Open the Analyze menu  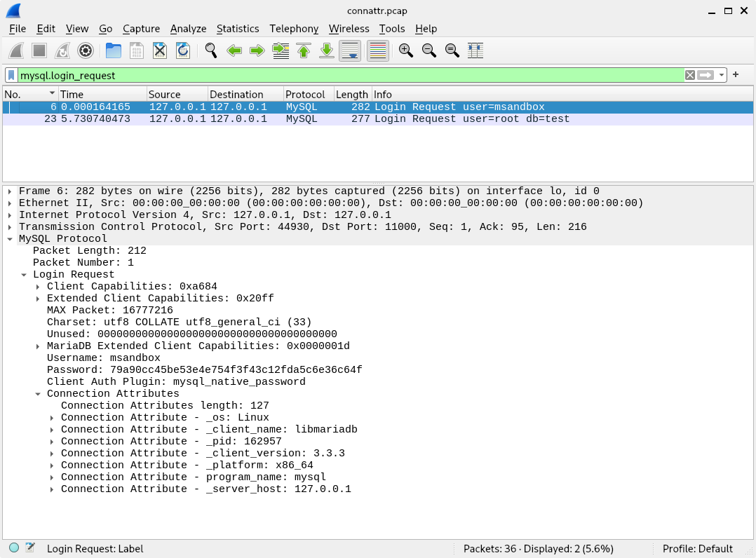(188, 29)
